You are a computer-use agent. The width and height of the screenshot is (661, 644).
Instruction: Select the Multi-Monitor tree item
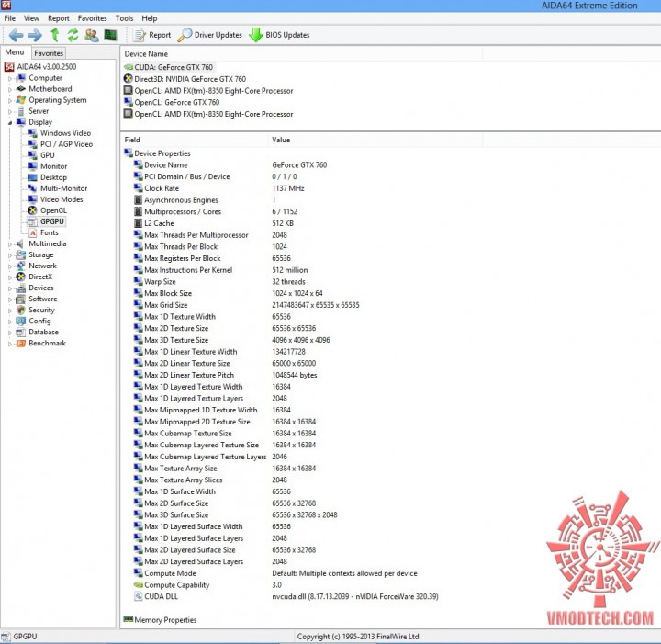(x=63, y=188)
